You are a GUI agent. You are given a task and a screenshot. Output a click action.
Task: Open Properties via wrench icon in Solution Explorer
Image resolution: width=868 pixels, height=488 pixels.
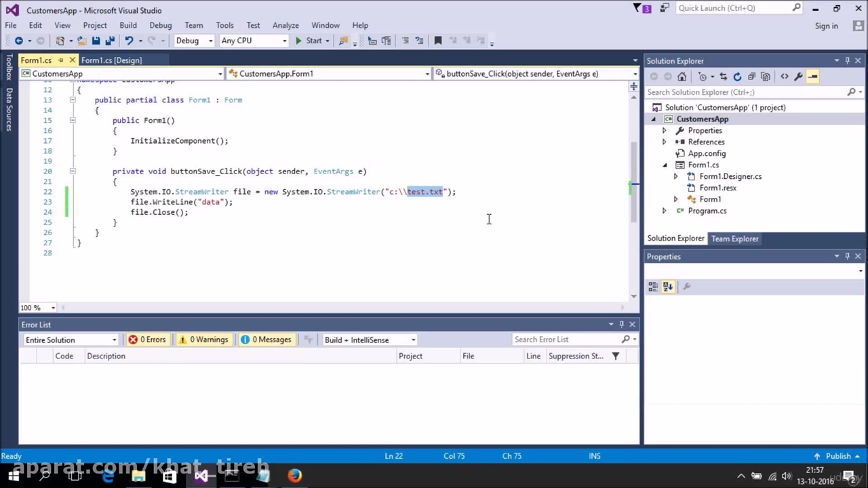point(798,76)
